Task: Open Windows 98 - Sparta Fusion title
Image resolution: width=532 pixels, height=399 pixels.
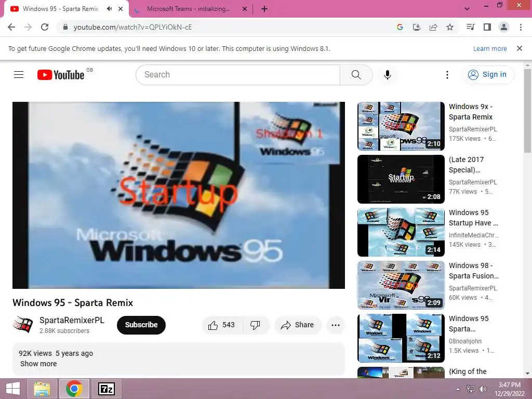Action: (474, 271)
